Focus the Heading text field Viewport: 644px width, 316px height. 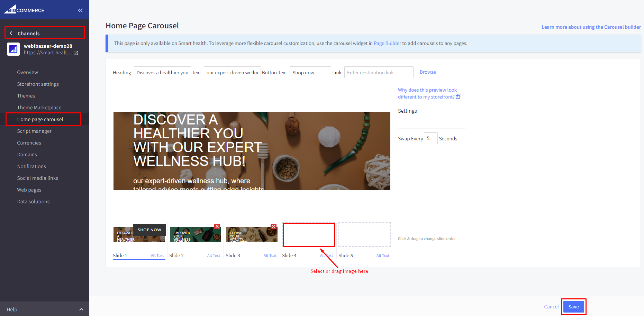coord(162,73)
